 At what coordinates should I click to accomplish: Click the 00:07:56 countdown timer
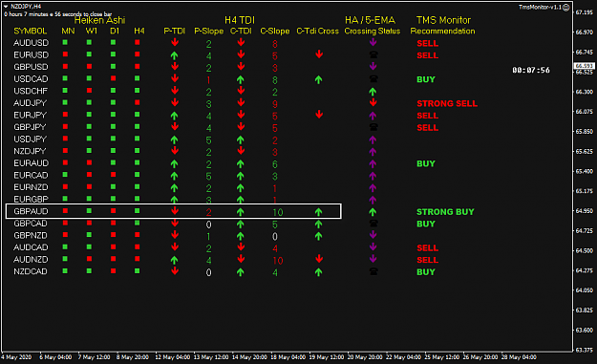click(531, 70)
